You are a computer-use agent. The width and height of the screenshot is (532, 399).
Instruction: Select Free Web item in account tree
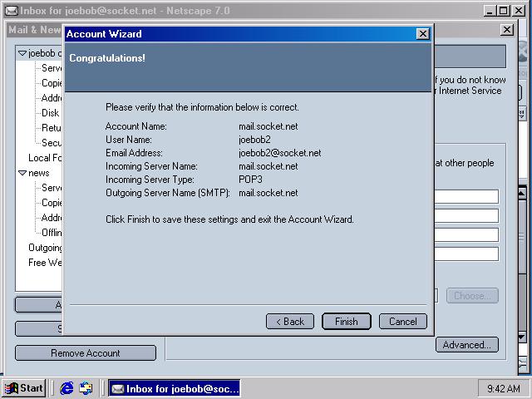pyautogui.click(x=45, y=263)
